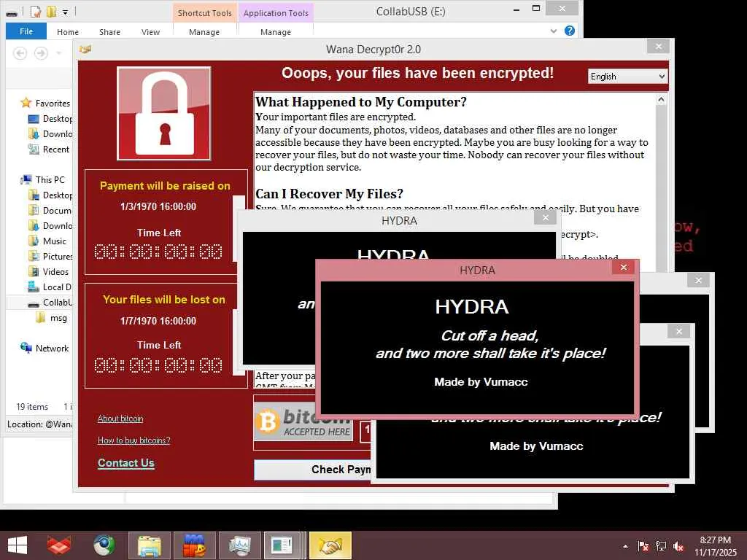
Task: Select Documents under This PC
Action: pos(50,211)
